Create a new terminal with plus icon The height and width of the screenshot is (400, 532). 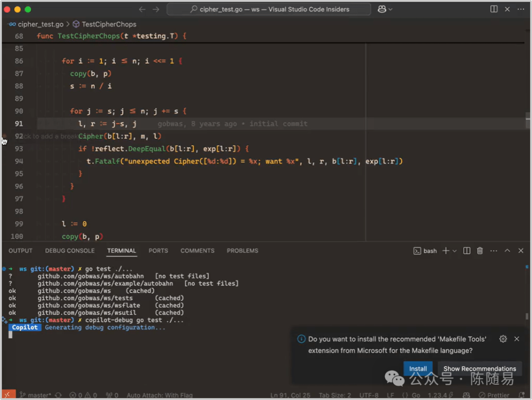tap(446, 251)
